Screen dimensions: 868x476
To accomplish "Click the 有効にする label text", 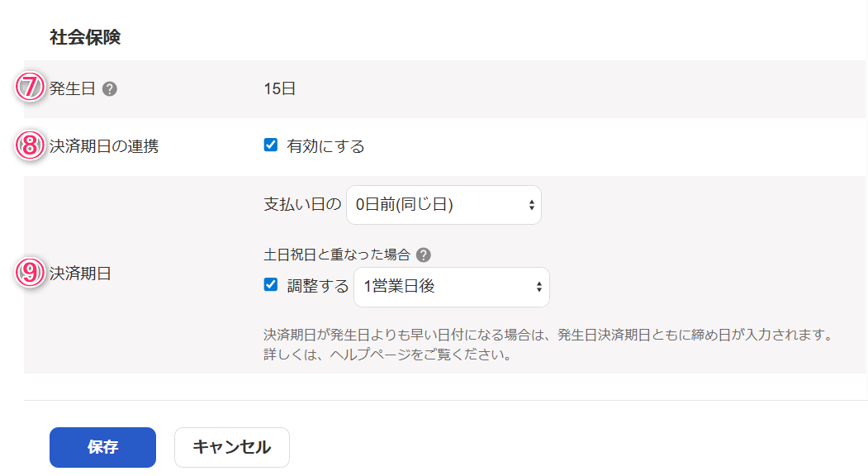I will coord(325,146).
